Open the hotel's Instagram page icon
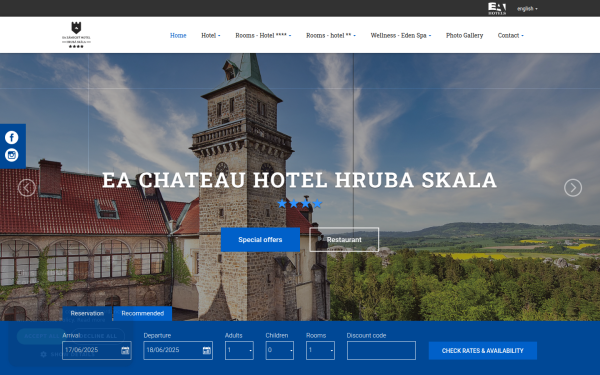Viewport: 600px width, 375px height. pos(11,155)
